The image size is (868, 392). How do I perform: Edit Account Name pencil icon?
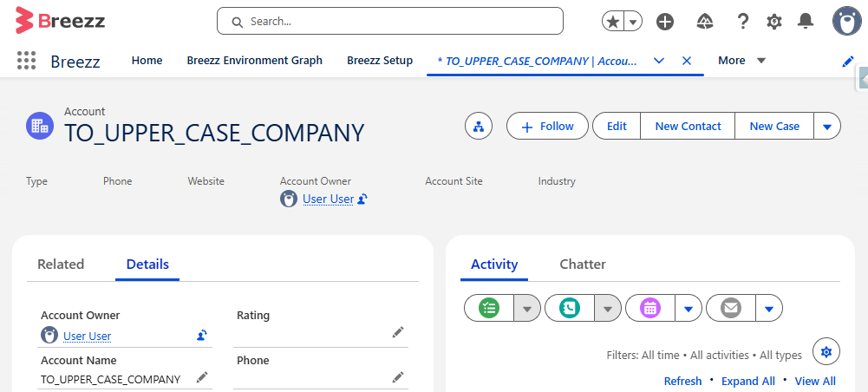tap(202, 377)
